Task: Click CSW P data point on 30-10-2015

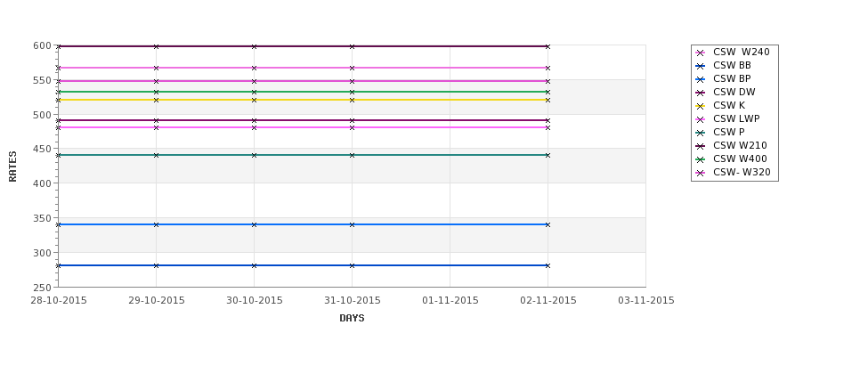Action: click(254, 156)
